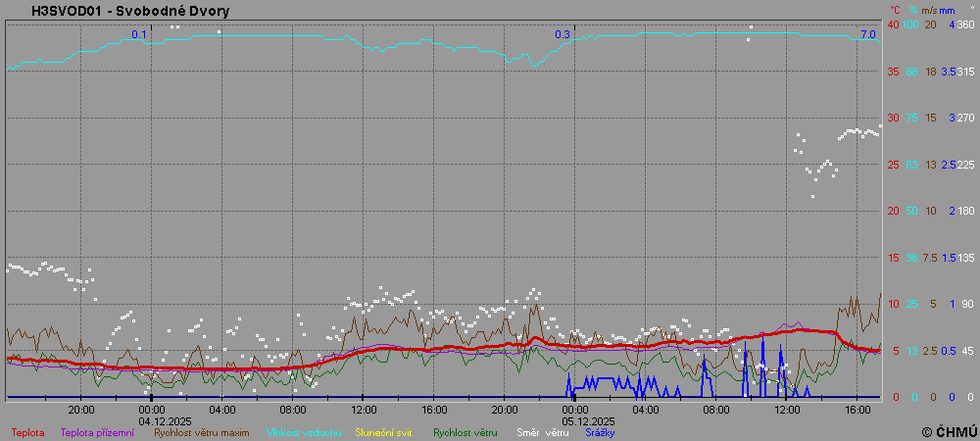The width and height of the screenshot is (980, 441).
Task: Select the Směr větru legend entry
Action: [542, 431]
